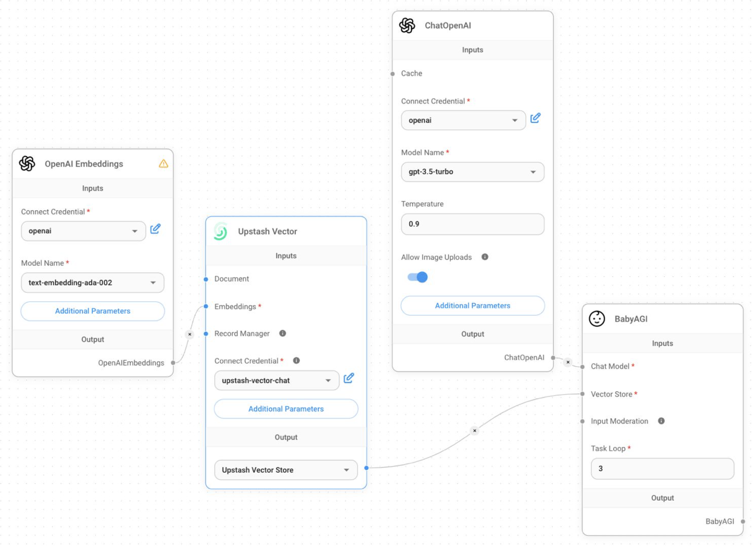Click the warning icon on OpenAI Embeddings
The image size is (756, 546).
pyautogui.click(x=163, y=164)
